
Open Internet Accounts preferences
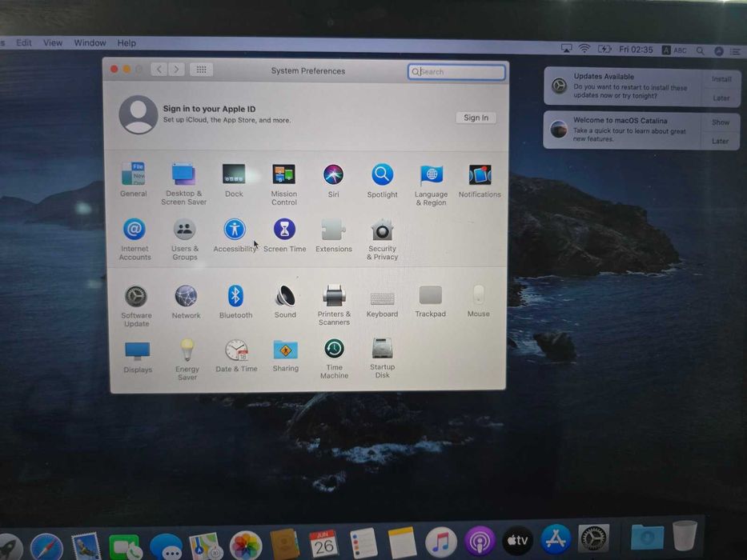tap(135, 239)
